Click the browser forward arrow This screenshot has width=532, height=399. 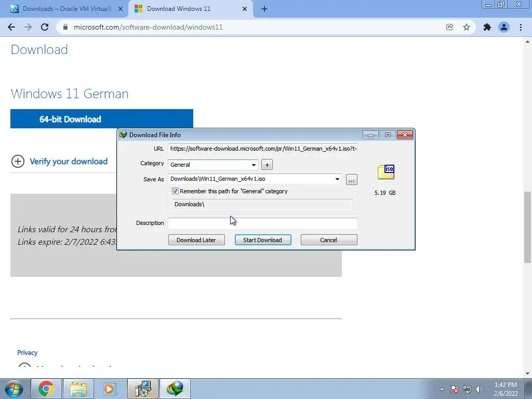pyautogui.click(x=28, y=27)
